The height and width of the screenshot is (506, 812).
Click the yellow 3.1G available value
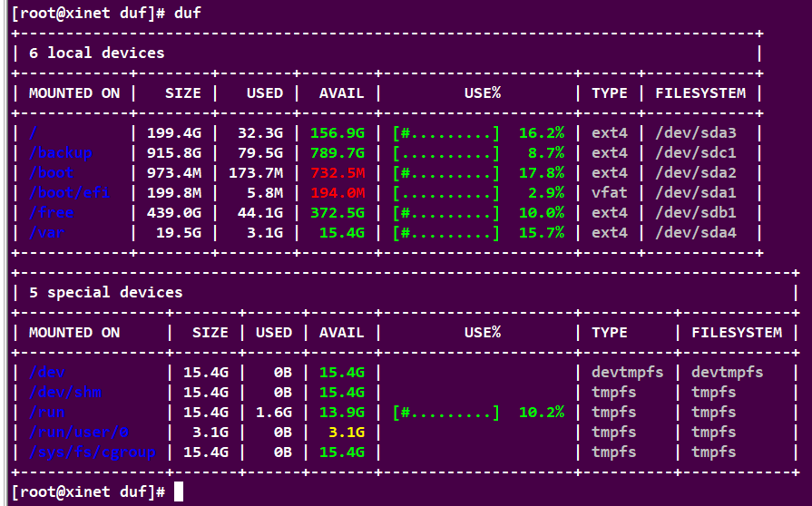(347, 432)
